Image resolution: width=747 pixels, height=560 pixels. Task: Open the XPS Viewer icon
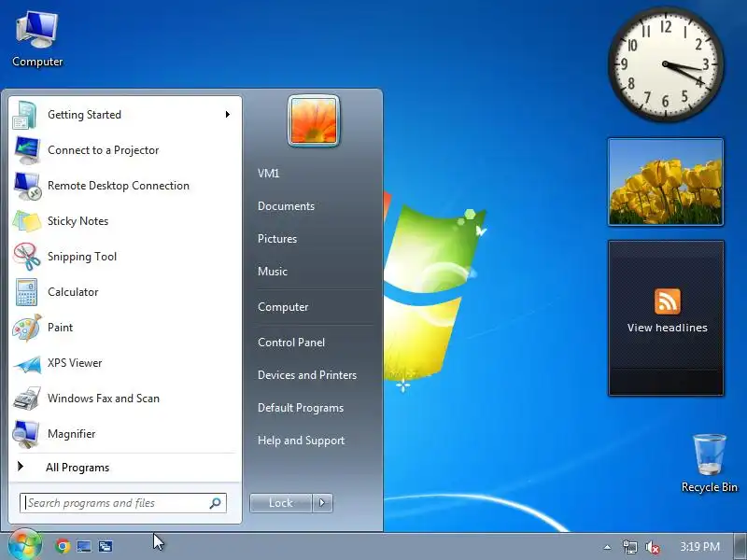(27, 364)
